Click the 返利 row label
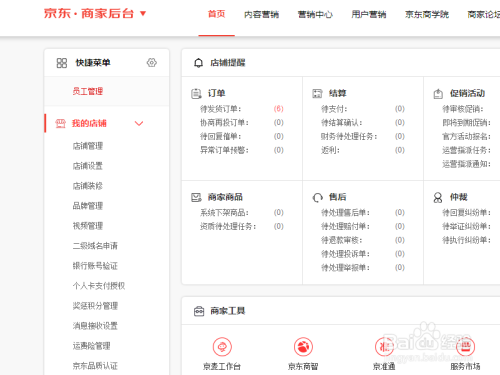 point(330,150)
